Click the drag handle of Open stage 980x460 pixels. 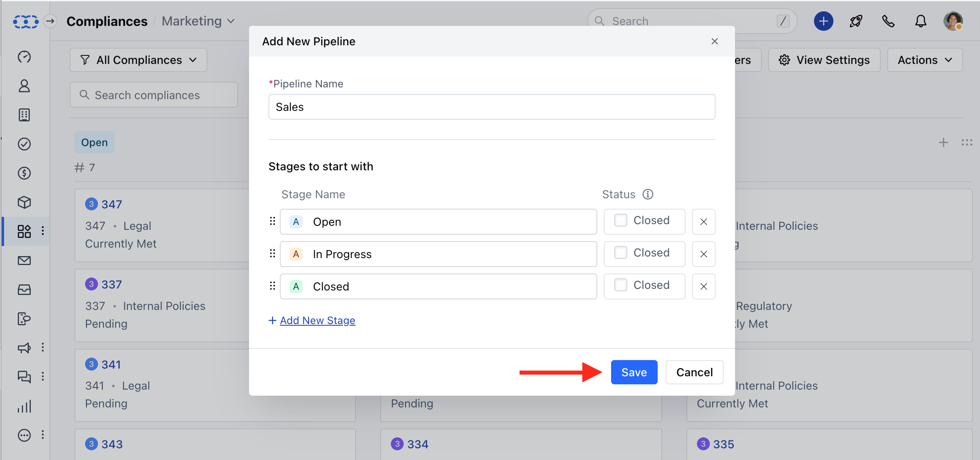[x=273, y=221]
